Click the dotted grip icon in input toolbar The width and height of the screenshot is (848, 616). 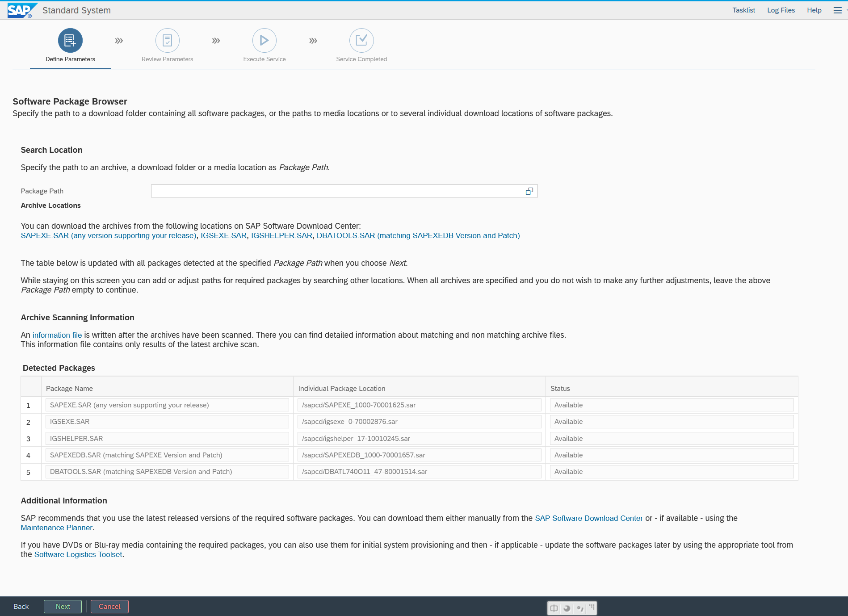(592, 607)
